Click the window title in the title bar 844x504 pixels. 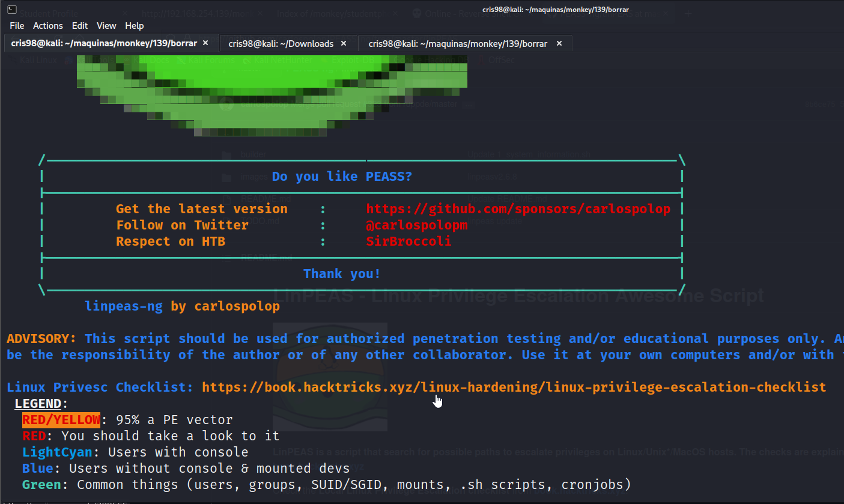[556, 9]
